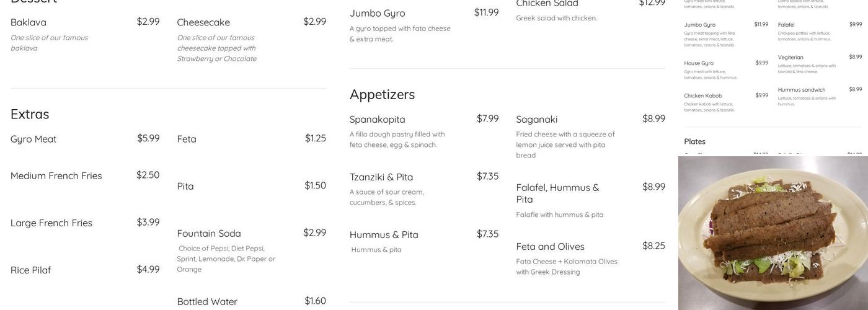The height and width of the screenshot is (310, 868).
Task: Choose Falafel, Hummus & Pita
Action: (558, 193)
